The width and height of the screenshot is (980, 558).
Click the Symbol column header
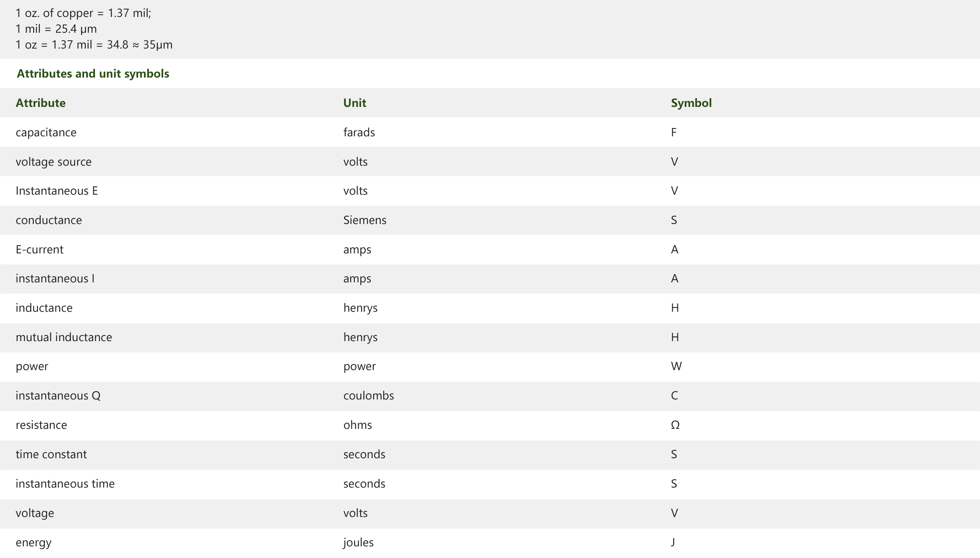tap(691, 103)
